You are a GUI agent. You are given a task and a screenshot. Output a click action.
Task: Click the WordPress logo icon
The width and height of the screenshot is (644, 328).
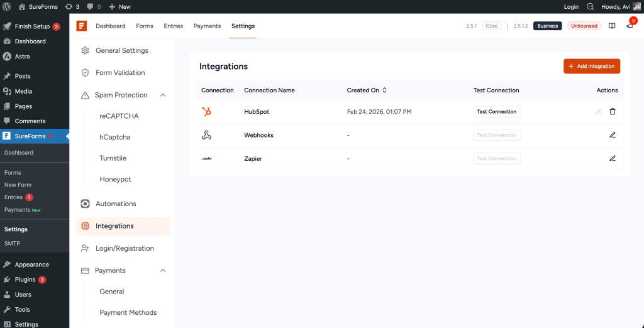[6, 6]
